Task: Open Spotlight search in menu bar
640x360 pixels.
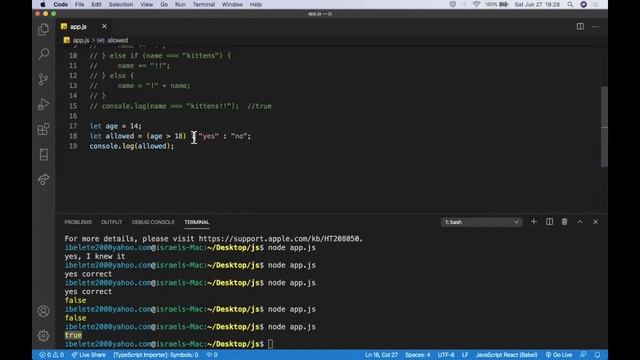Action: click(570, 4)
